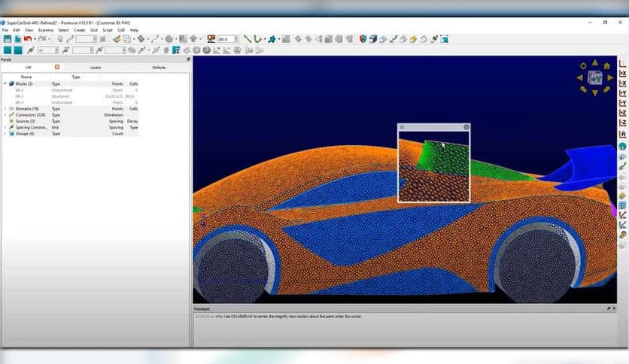This screenshot has height=364, width=629.
Task: Open the Examine menu
Action: [x=45, y=30]
